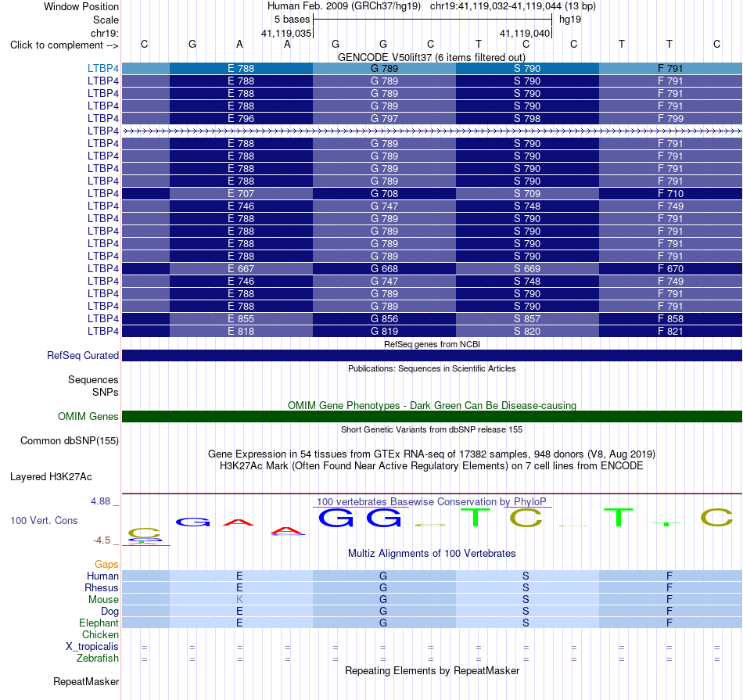Click the E 818 codon cell

[241, 332]
